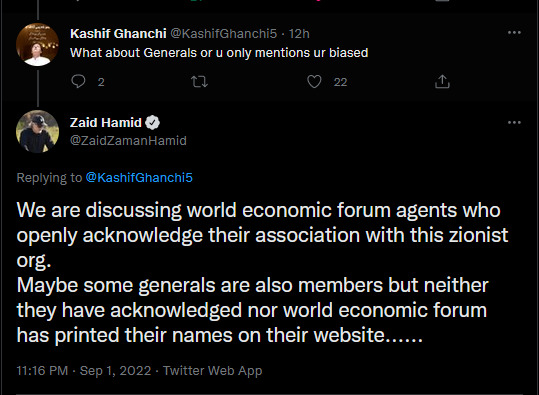Click @KashifGhanchi5 in Replying to line
This screenshot has width=539, height=395.
pyautogui.click(x=139, y=178)
